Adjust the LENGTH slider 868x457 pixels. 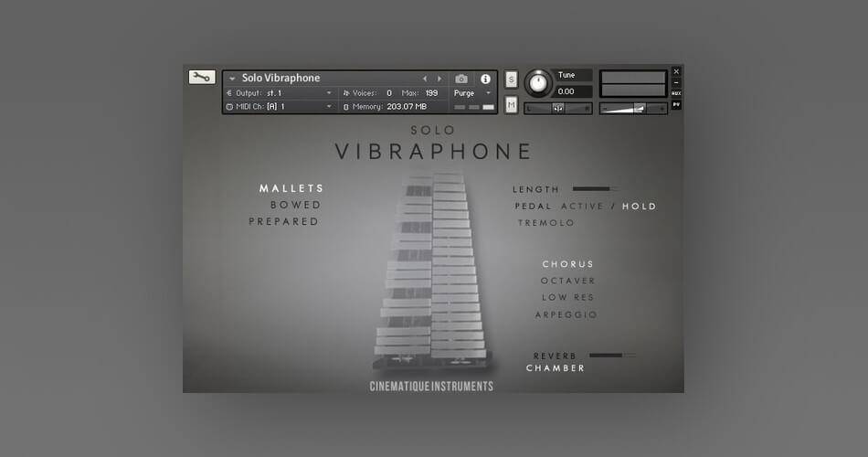596,189
